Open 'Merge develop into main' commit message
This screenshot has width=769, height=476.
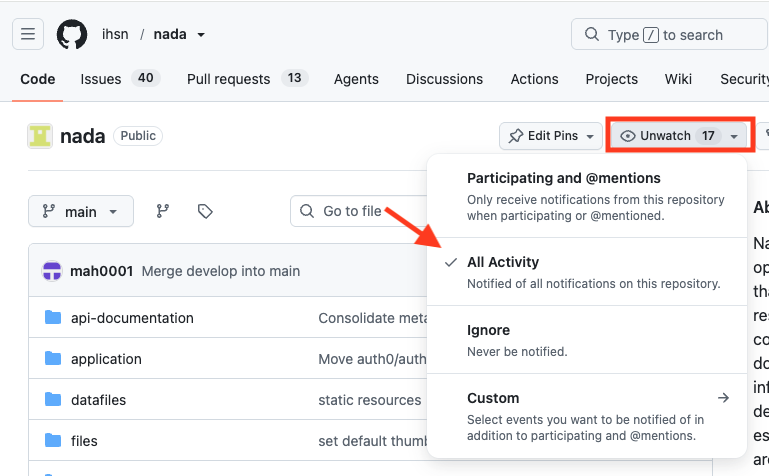click(221, 271)
